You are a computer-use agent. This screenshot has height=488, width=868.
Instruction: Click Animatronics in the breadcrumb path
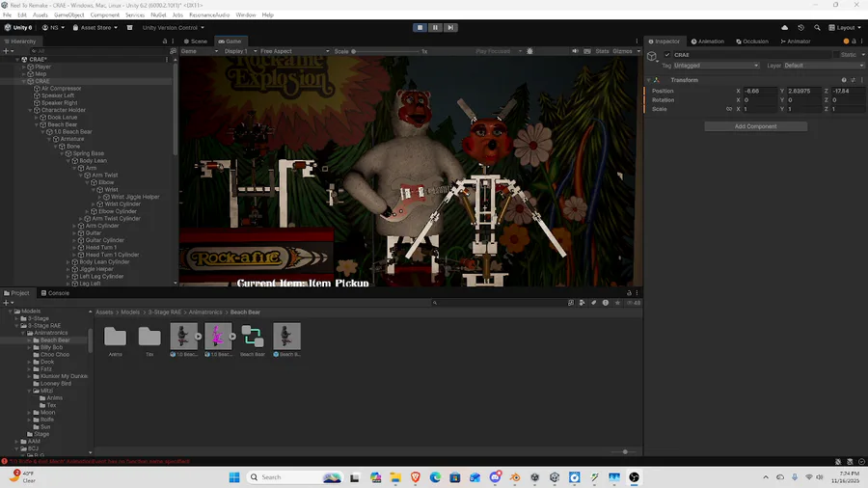coord(205,312)
